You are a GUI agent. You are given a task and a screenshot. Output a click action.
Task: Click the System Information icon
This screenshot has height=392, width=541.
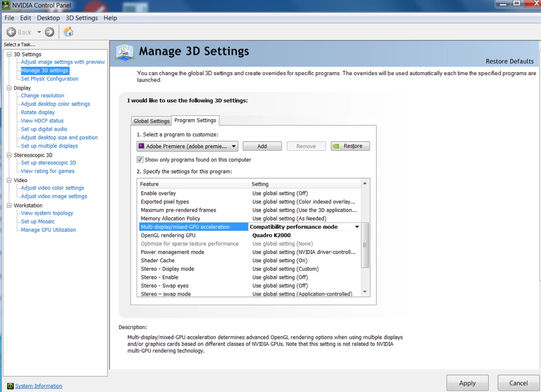pos(10,386)
